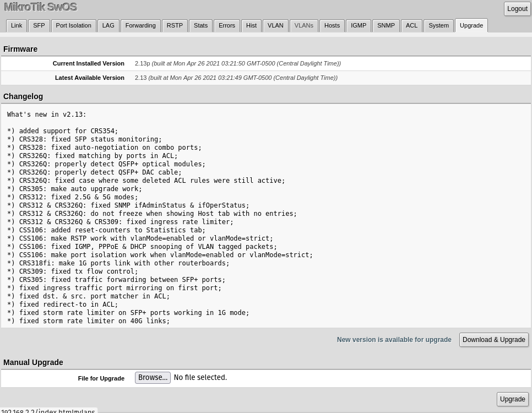Select the Upgrade tab
532x413 pixels.
click(x=471, y=25)
